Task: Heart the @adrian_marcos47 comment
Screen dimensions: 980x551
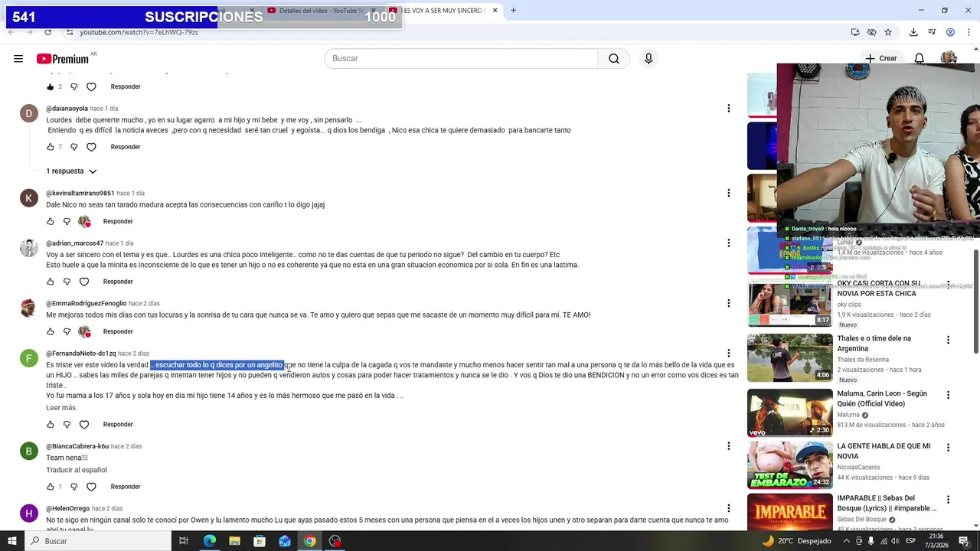Action: pos(84,282)
